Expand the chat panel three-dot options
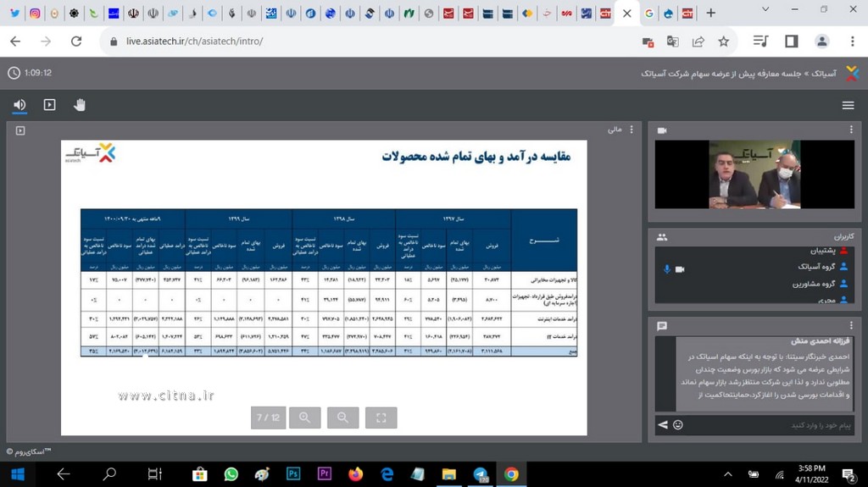Screen dimensions: 868x487 pyautogui.click(x=850, y=326)
